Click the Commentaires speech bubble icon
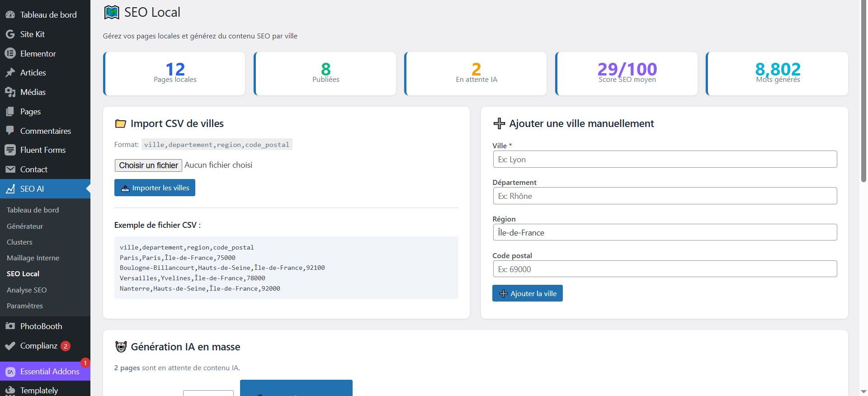Image resolution: width=868 pixels, height=396 pixels. 10,131
